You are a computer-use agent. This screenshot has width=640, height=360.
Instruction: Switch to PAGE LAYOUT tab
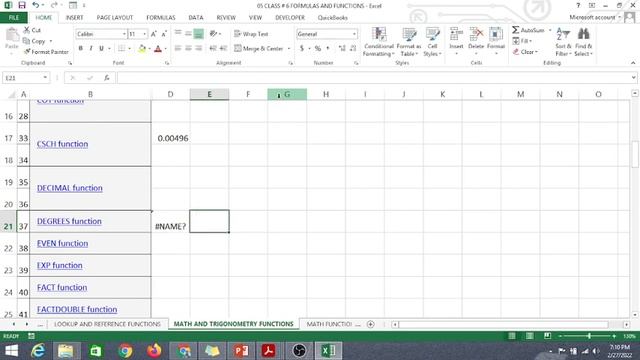click(x=115, y=18)
